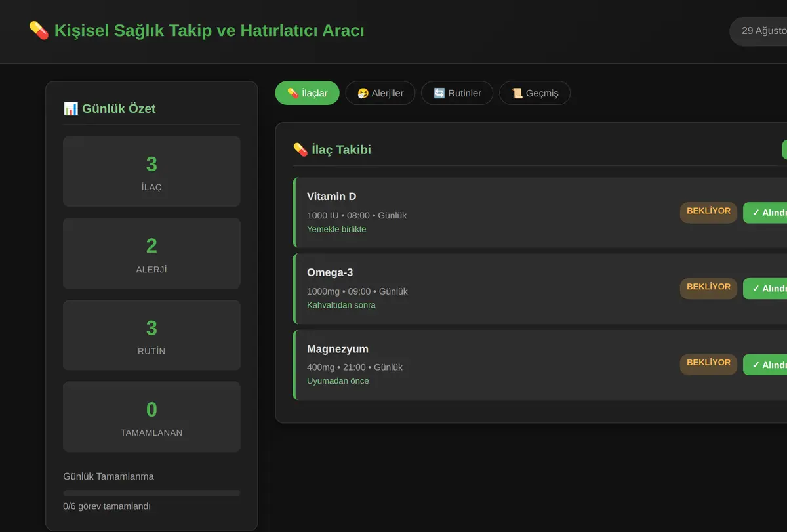Select the ALERJİ summary card

tap(151, 253)
